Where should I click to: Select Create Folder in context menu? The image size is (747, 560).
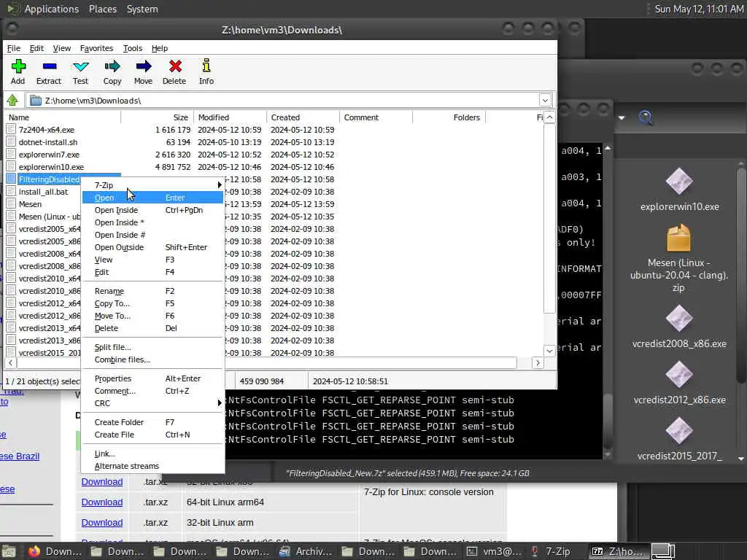[152, 422]
